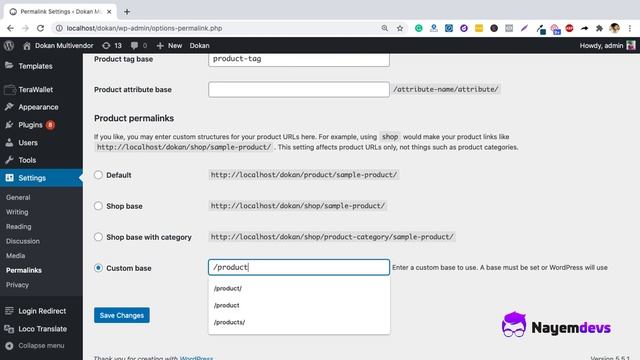Click the Grammarly green extension icon
Image resolution: width=640 pixels, height=360 pixels.
click(x=418, y=28)
